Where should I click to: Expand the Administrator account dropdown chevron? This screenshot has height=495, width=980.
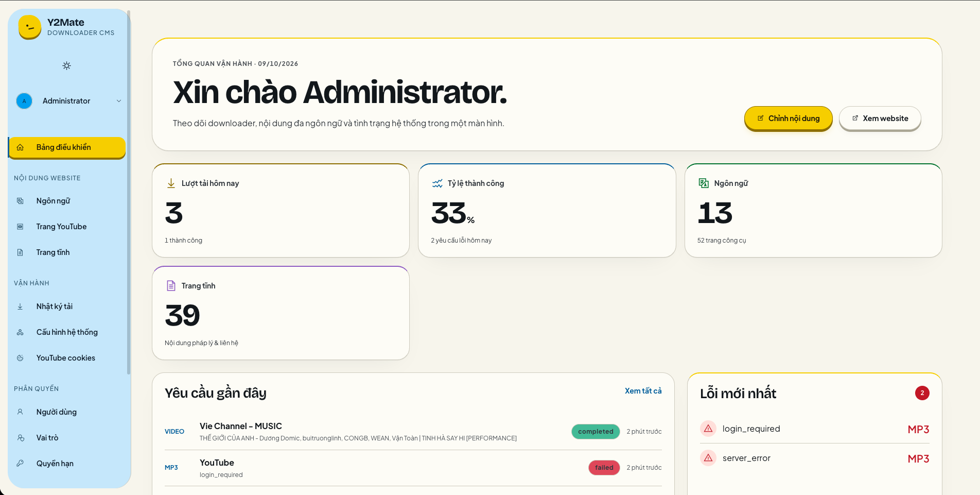119,101
